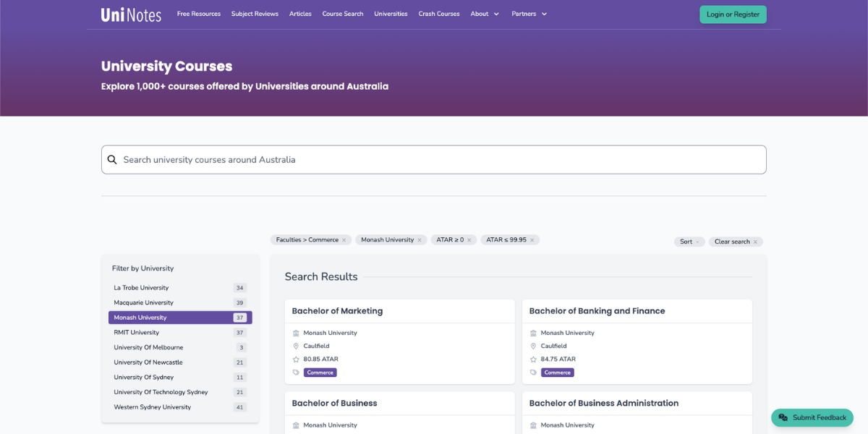Click the Login or Register button

733,14
